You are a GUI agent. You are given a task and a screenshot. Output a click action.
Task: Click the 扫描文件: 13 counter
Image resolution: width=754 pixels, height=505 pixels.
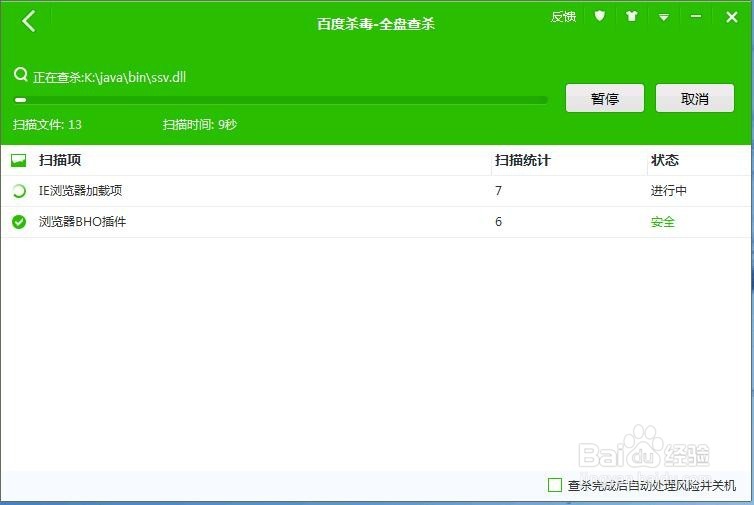tap(47, 125)
